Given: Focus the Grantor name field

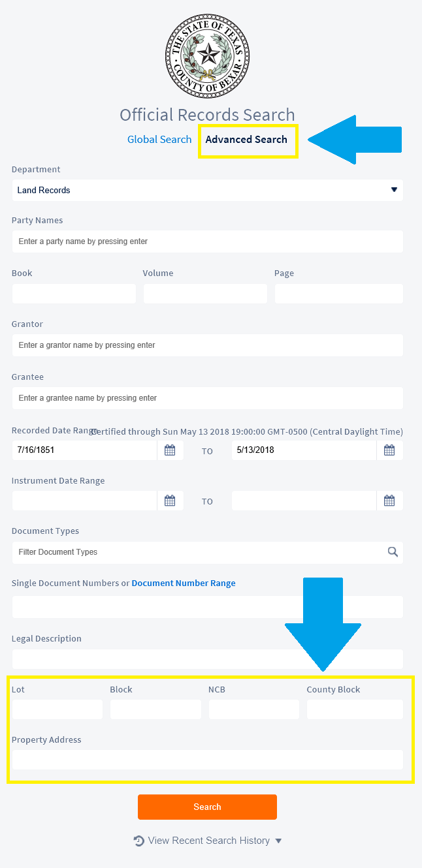Looking at the screenshot, I should click(x=207, y=345).
